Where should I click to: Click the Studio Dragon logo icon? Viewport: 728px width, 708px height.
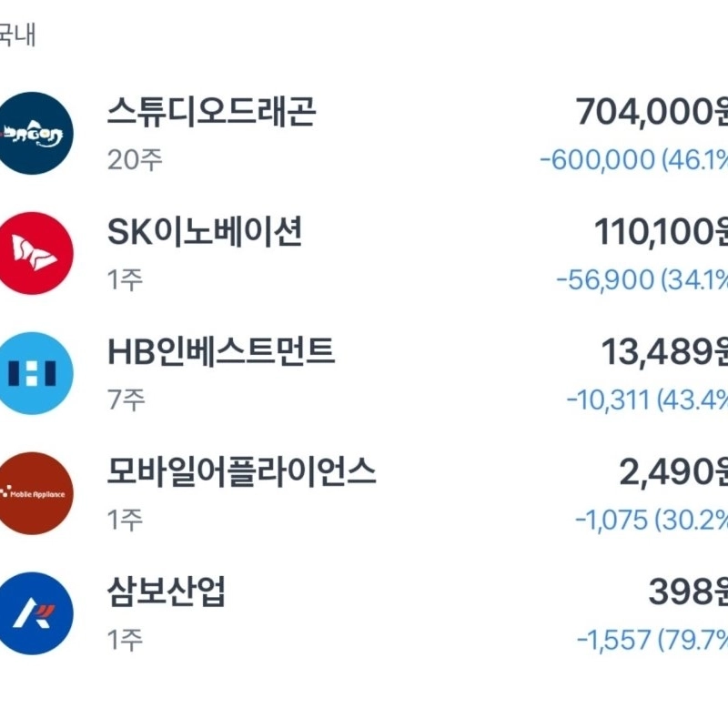click(33, 133)
